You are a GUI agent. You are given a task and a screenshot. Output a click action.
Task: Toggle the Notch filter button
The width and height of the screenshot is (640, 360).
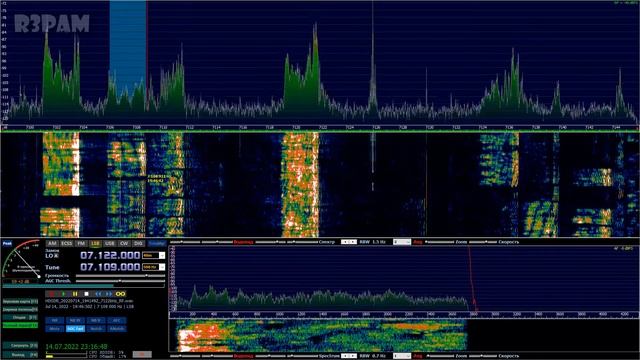[x=96, y=329]
